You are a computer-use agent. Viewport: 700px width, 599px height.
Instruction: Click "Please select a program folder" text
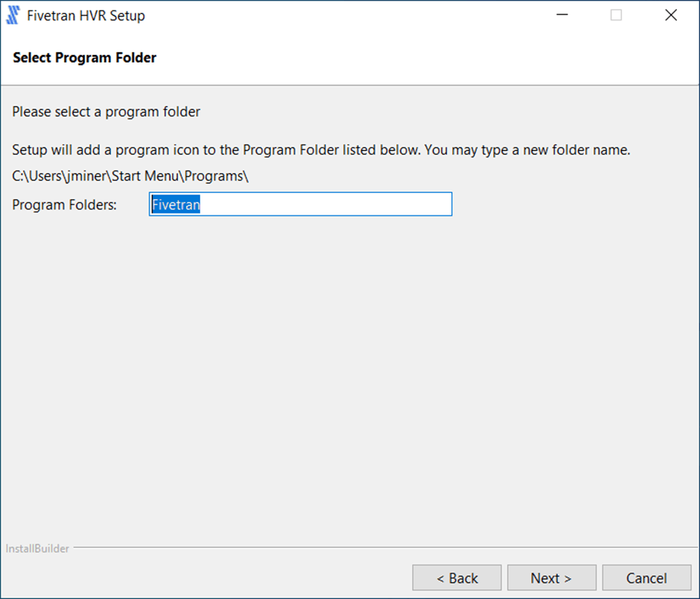coord(106,112)
